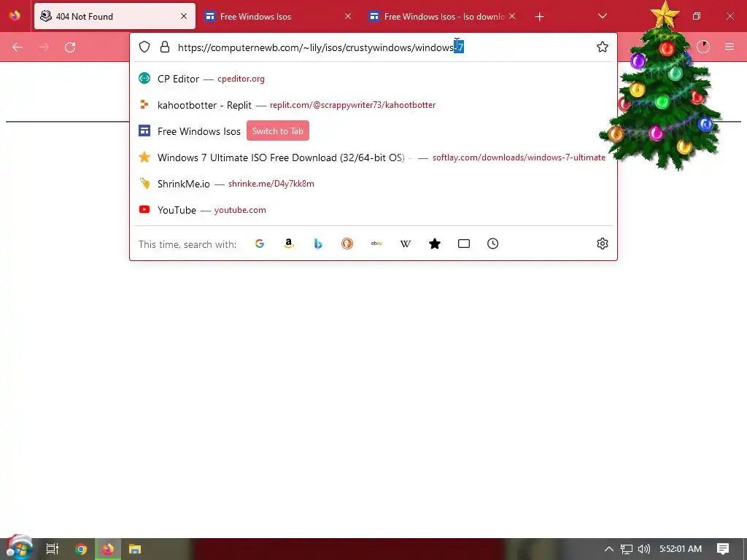
Task: Click the Firefox back arrow button
Action: (x=18, y=47)
